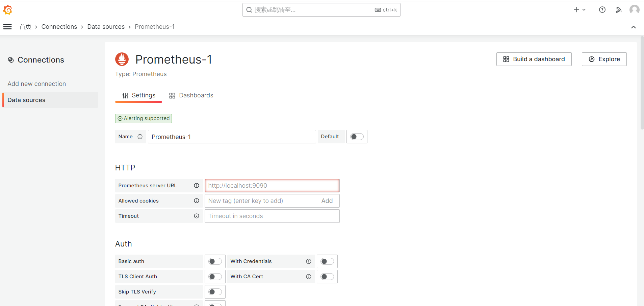Click the Auth section heading

[x=124, y=244]
